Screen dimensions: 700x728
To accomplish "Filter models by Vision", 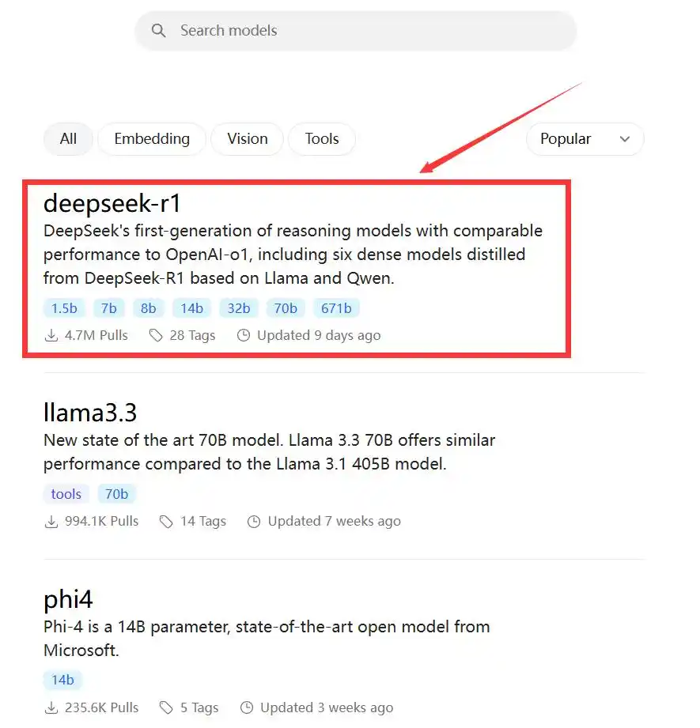I will click(x=247, y=139).
